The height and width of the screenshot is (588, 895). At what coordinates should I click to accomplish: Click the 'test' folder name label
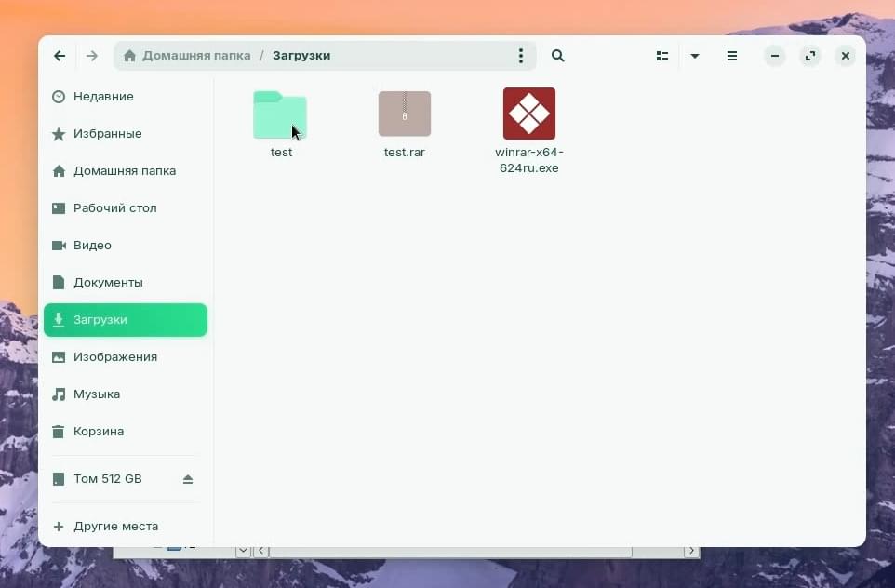(281, 152)
